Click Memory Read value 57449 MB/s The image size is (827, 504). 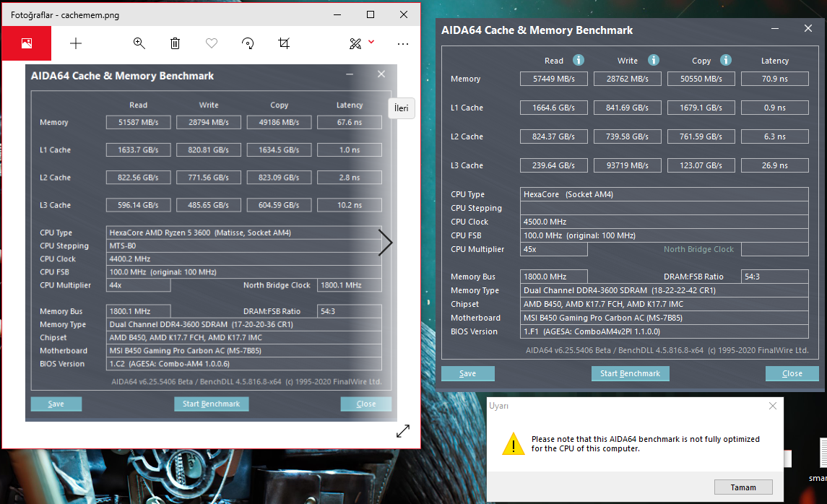(x=554, y=79)
